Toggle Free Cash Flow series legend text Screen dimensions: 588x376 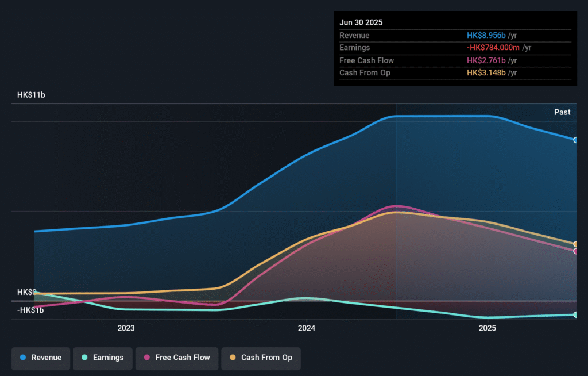183,358
